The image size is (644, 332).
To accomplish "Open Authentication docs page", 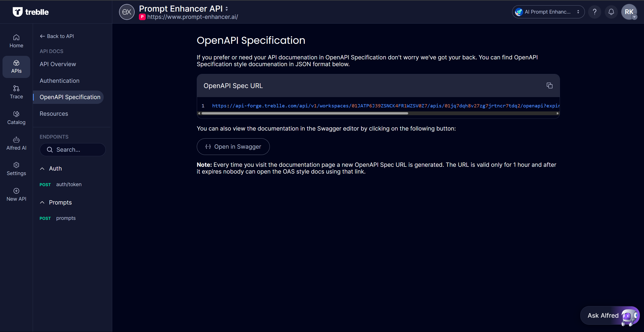I will coord(60,81).
